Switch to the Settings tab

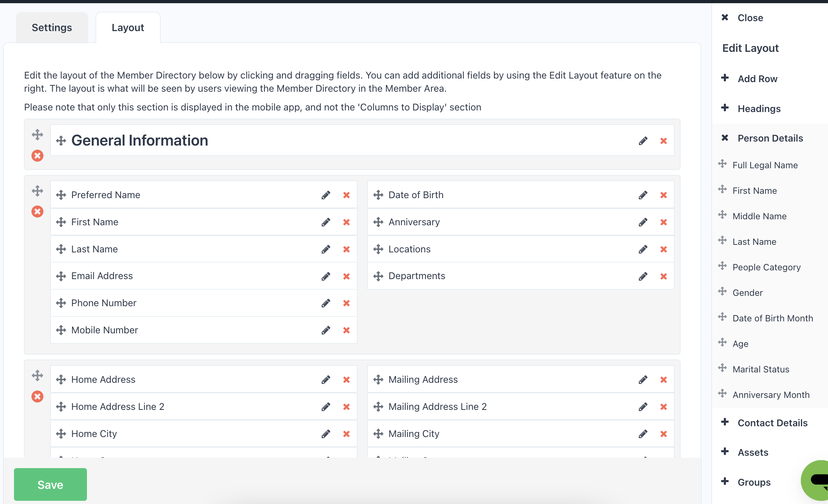tap(51, 27)
